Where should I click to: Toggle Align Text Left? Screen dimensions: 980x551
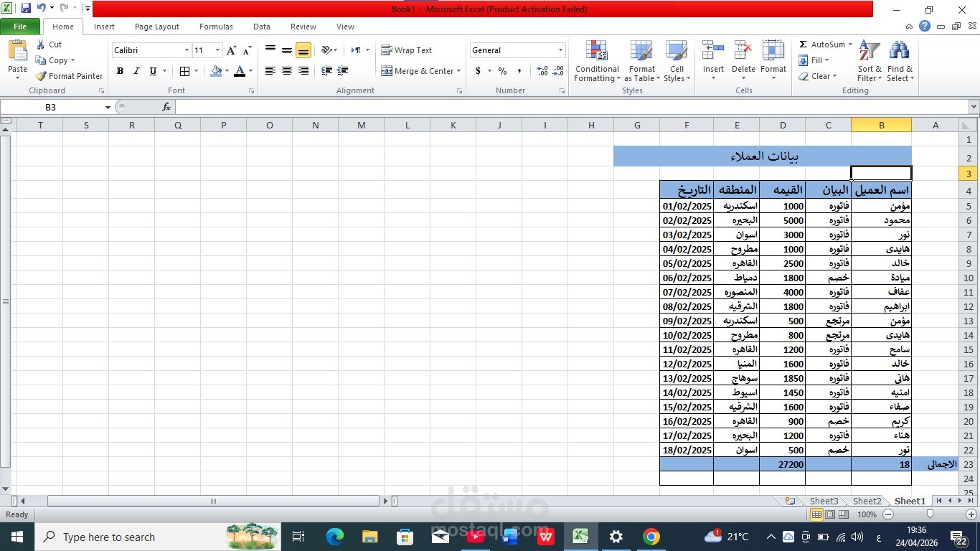pyautogui.click(x=270, y=71)
